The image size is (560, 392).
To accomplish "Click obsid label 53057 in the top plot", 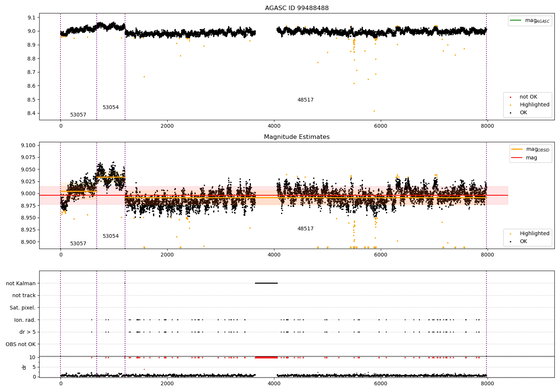I will (x=78, y=115).
